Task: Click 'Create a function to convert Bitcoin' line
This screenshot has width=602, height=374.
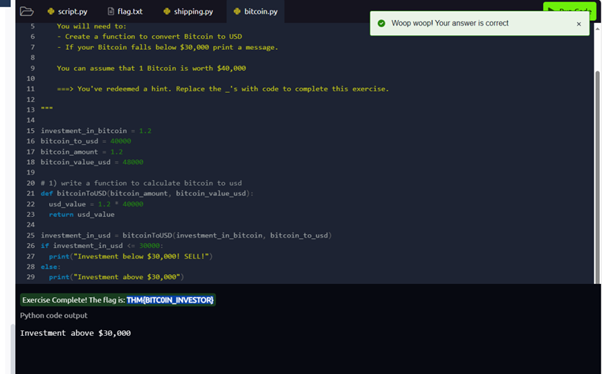Action: point(149,36)
